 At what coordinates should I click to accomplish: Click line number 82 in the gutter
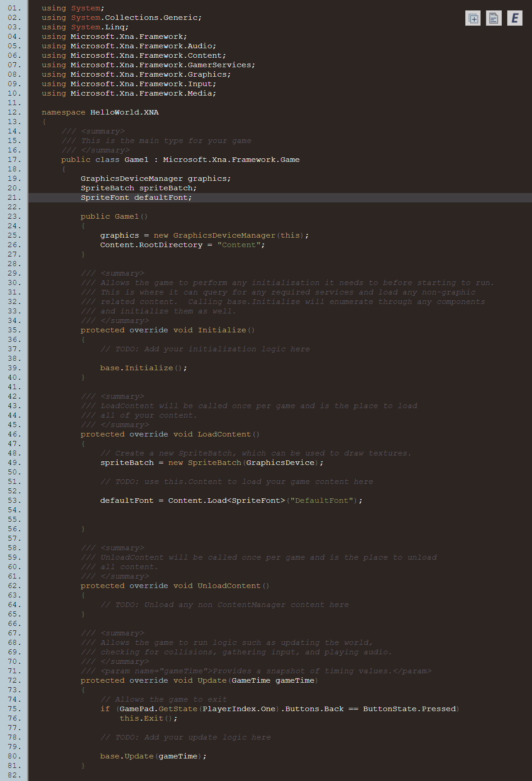tap(14, 775)
